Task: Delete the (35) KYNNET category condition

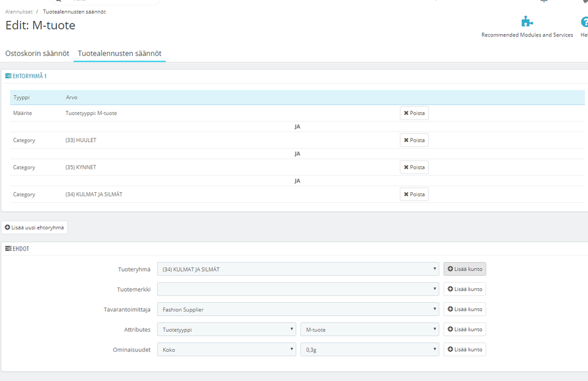Action: 414,167
